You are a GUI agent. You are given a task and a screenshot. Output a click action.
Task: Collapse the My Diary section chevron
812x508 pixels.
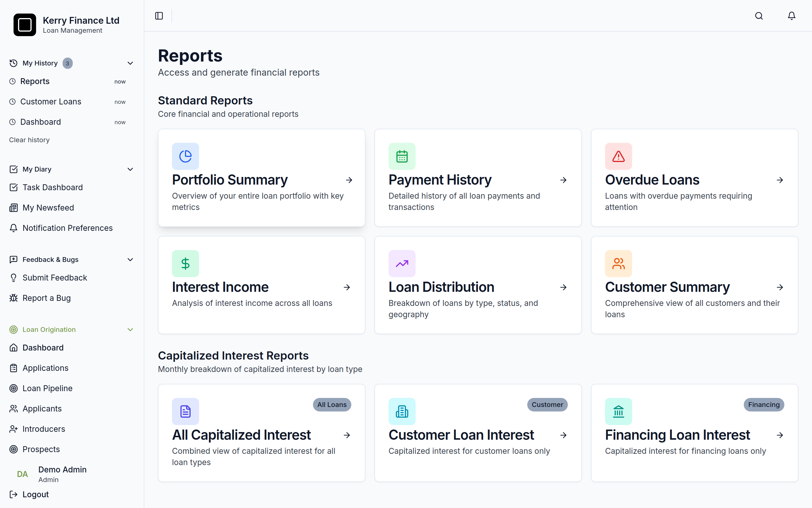point(130,169)
